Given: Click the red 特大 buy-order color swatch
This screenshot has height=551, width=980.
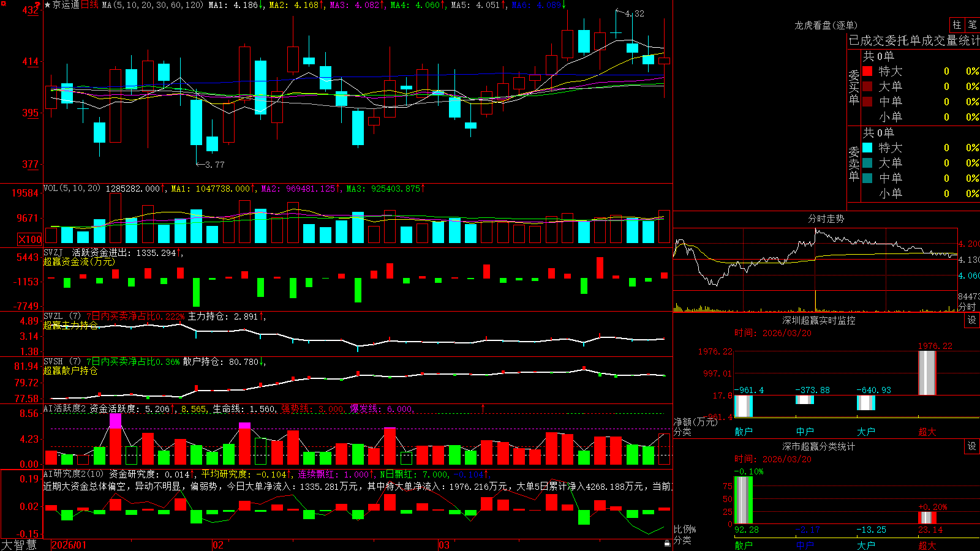Looking at the screenshot, I should coord(867,71).
